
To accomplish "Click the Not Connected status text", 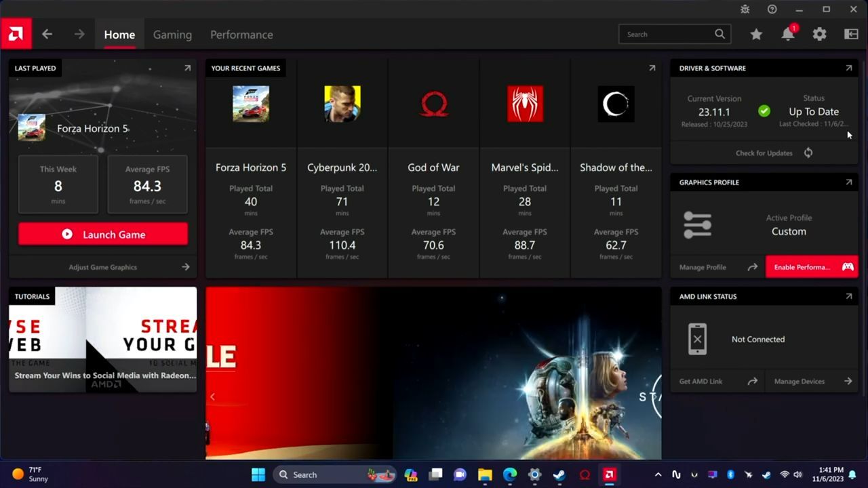I will [758, 339].
